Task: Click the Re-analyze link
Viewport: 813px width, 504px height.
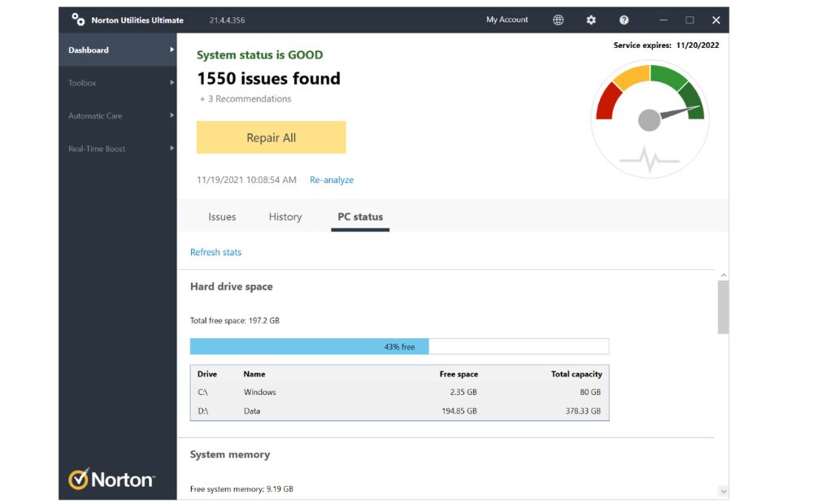Action: coord(332,180)
